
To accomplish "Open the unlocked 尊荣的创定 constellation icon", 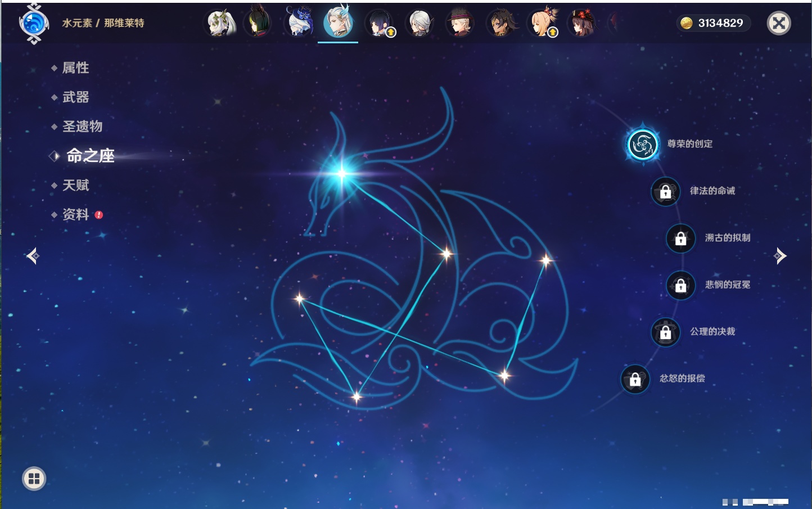I will [x=642, y=145].
